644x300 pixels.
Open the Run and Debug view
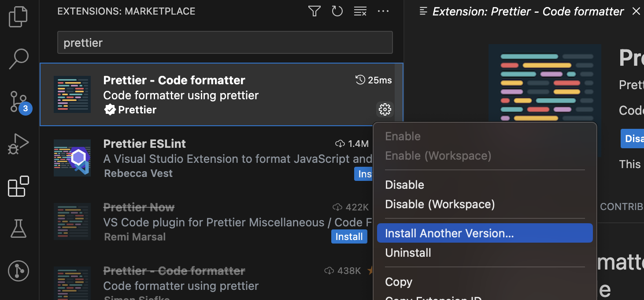coord(18,143)
